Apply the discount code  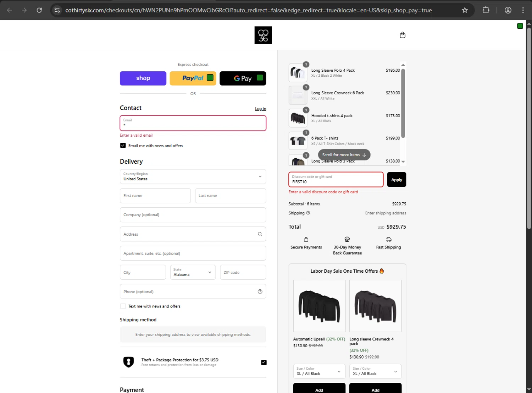pyautogui.click(x=397, y=180)
